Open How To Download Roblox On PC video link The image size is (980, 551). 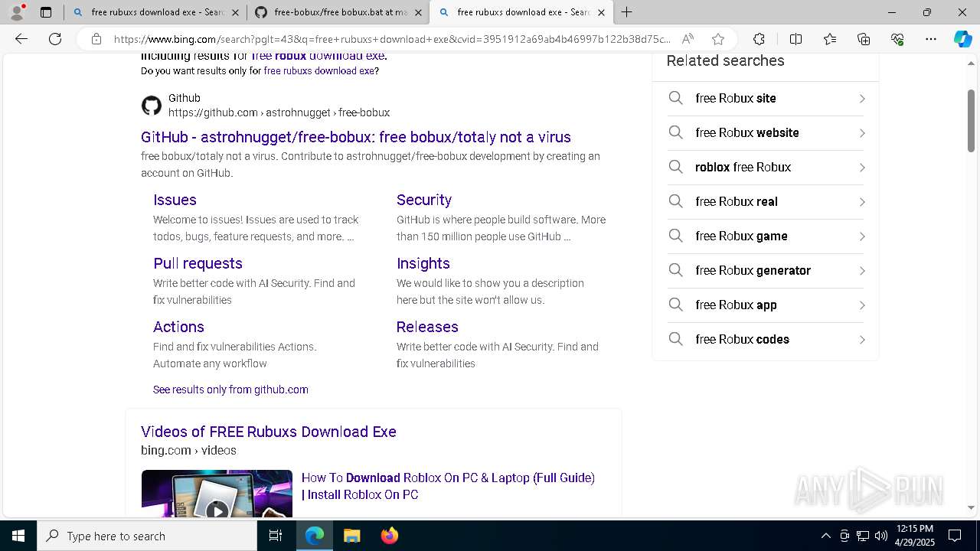(x=448, y=486)
